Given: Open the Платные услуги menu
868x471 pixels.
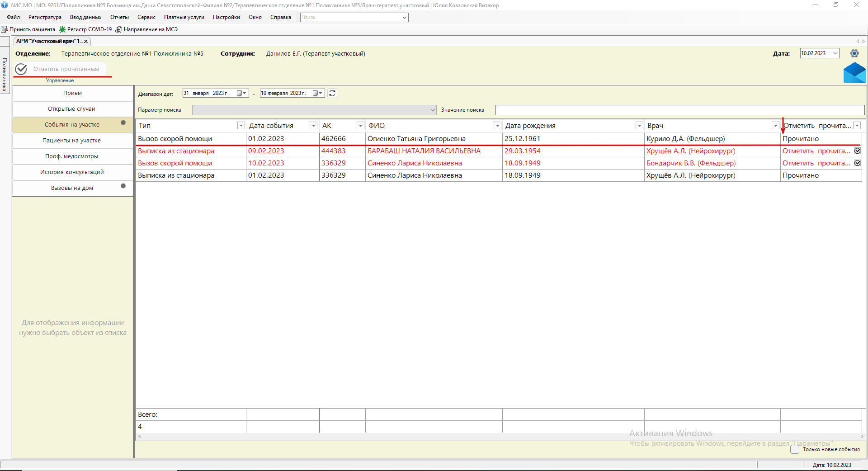Looking at the screenshot, I should point(184,17).
